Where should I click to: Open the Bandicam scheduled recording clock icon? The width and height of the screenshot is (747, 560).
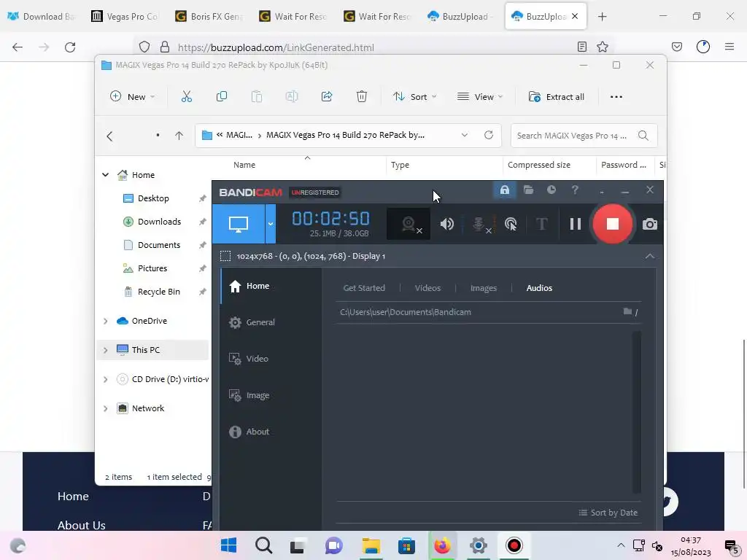551,190
